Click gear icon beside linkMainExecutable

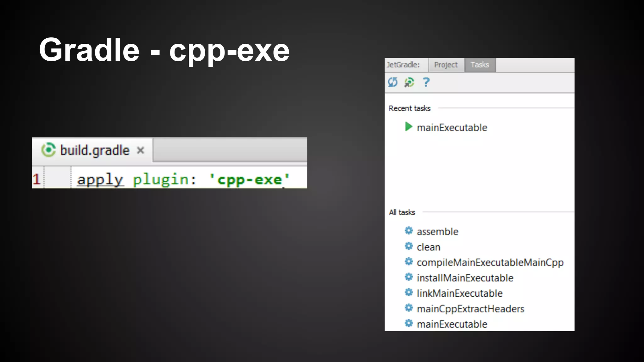[x=408, y=292]
